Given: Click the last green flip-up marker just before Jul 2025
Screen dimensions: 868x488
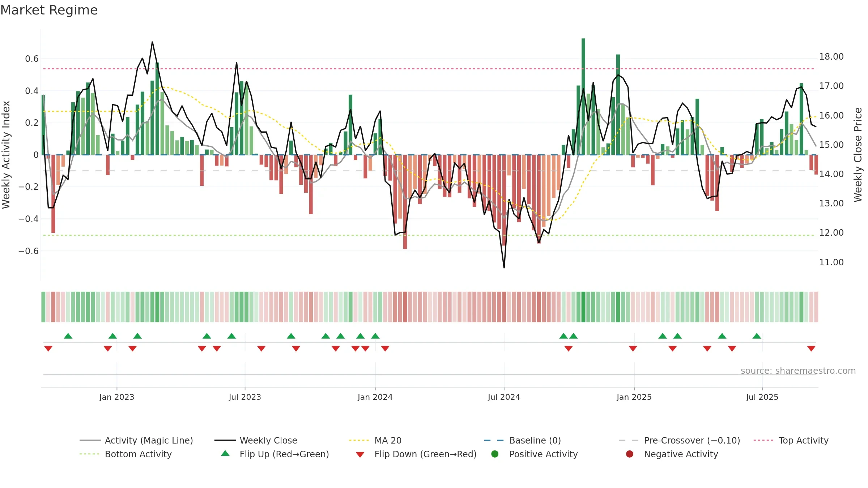Looking at the screenshot, I should click(757, 336).
